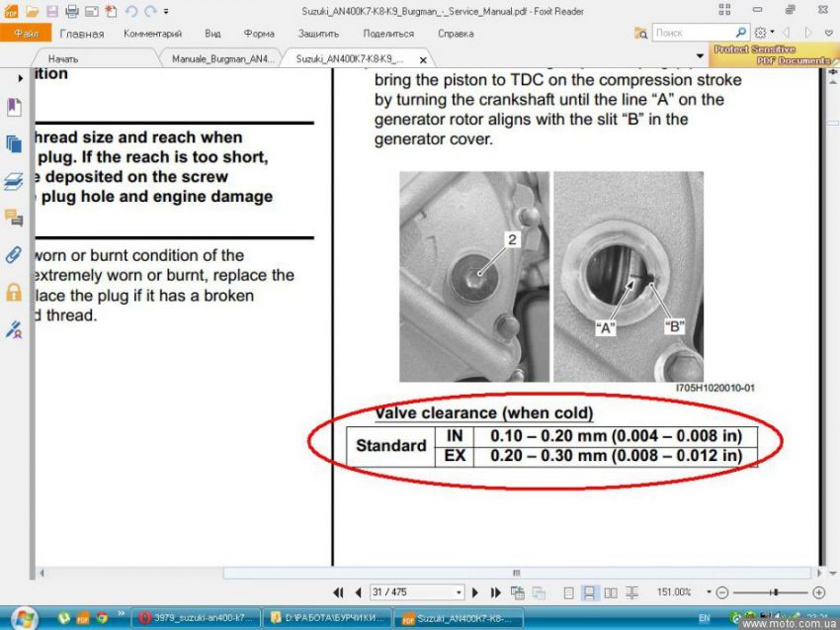Open the Справка ribbon tab
Image resolution: width=840 pixels, height=630 pixels.
click(x=456, y=34)
